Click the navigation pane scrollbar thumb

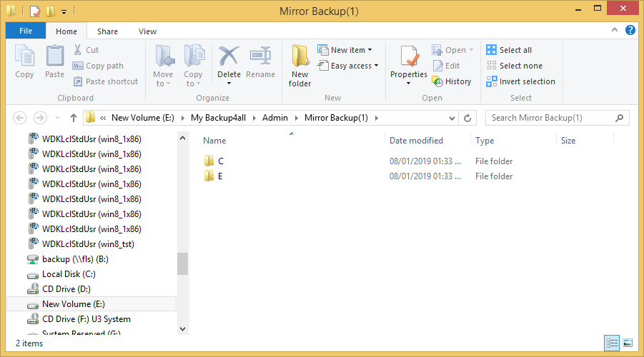tap(183, 263)
